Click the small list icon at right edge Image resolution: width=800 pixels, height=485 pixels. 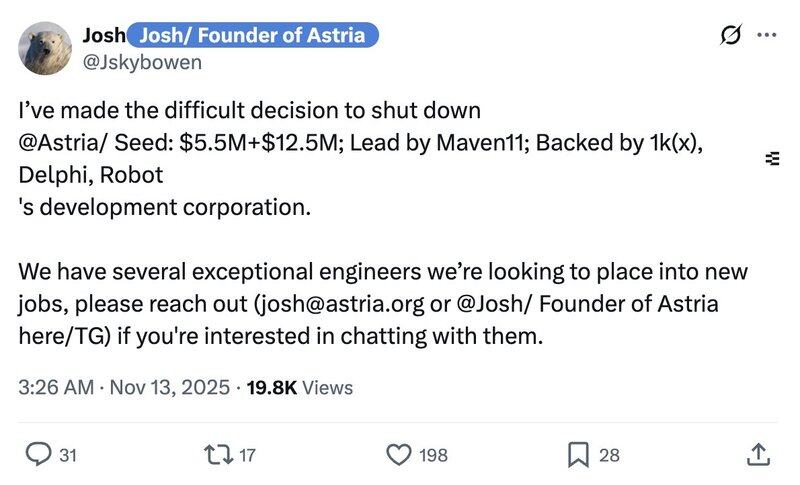point(772,158)
